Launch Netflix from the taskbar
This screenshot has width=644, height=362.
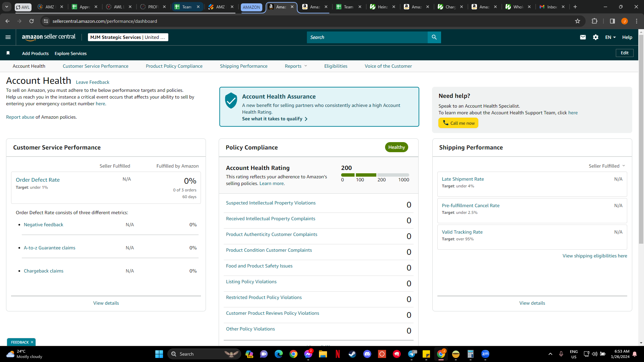click(338, 354)
